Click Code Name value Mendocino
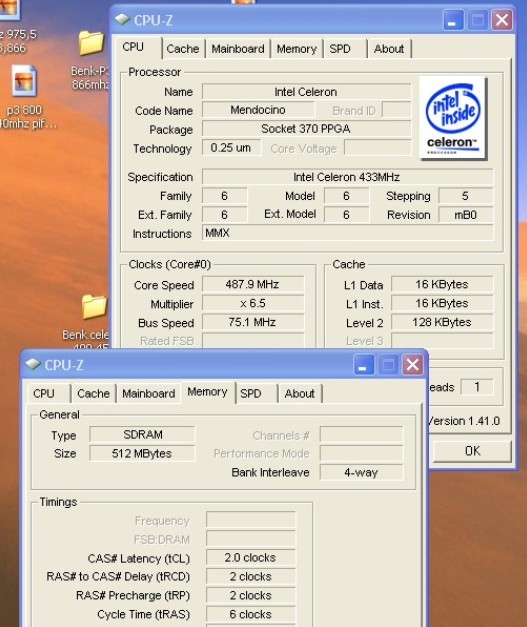 pos(258,110)
